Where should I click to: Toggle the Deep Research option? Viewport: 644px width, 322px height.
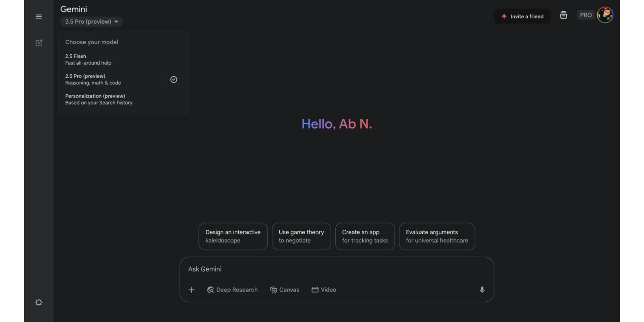232,290
